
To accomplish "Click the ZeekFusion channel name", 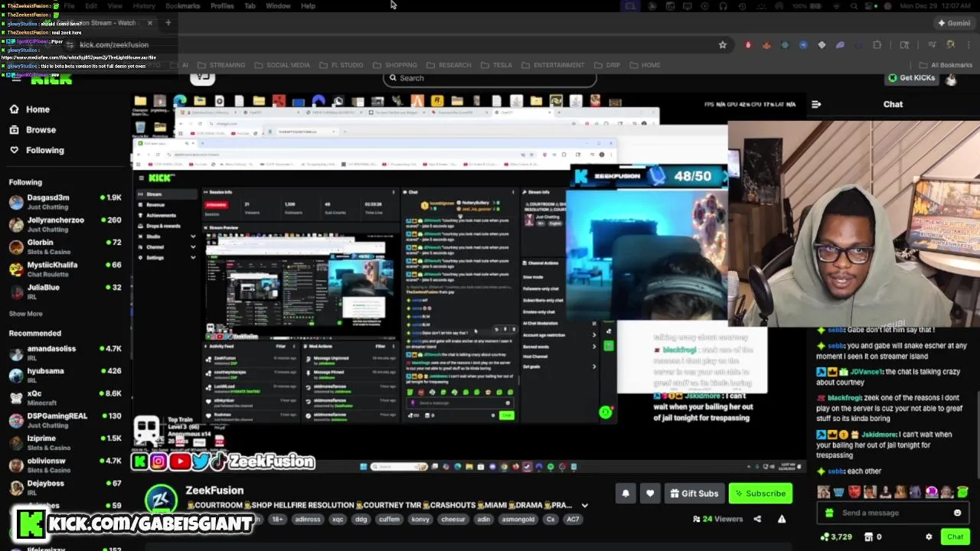I will 214,491.
